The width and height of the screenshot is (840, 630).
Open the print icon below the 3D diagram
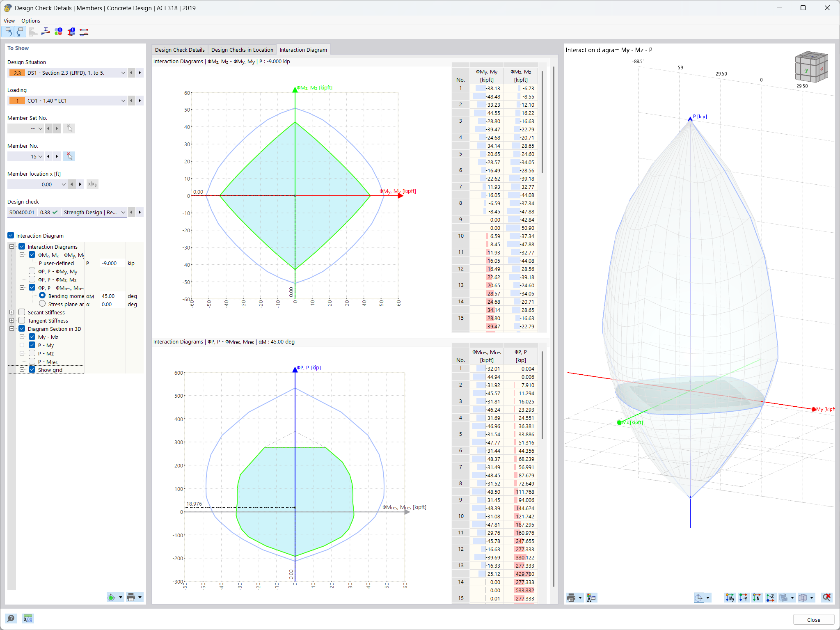(572, 598)
